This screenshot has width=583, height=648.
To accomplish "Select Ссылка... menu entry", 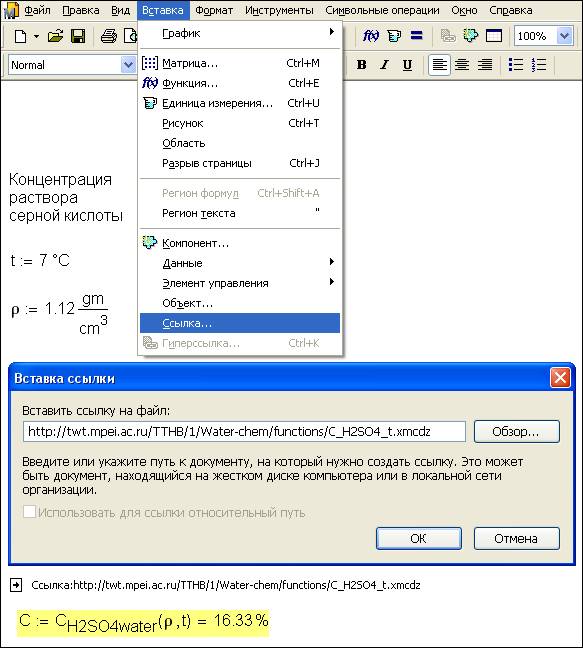I will click(240, 323).
